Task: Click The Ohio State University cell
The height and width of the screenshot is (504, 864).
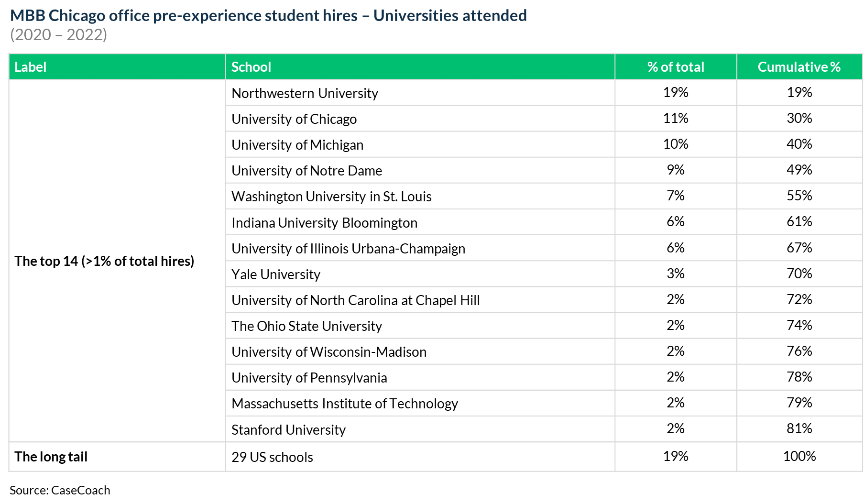Action: (420, 326)
